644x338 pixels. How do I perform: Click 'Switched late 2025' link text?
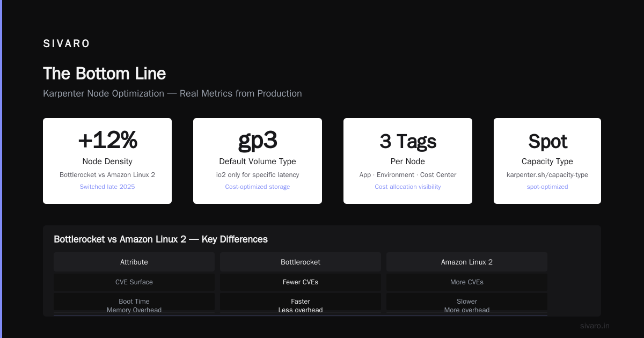107,187
